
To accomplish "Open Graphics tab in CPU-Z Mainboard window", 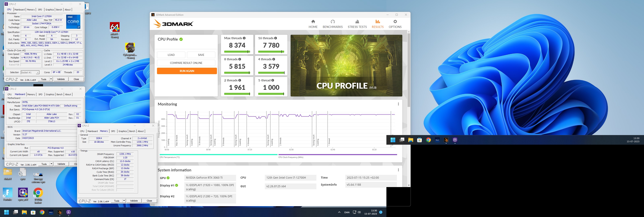I will 50,94.
